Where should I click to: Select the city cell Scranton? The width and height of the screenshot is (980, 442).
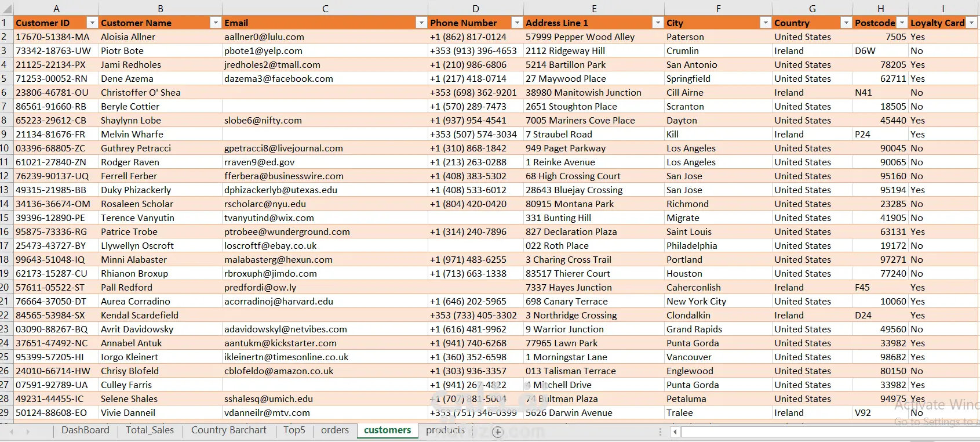tap(718, 106)
